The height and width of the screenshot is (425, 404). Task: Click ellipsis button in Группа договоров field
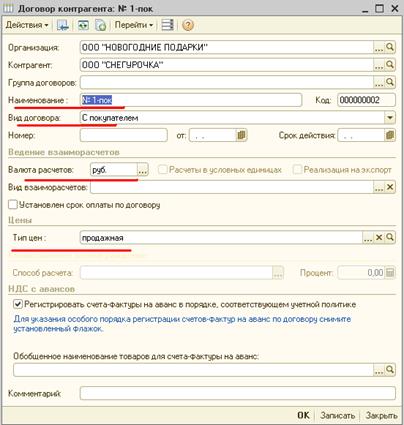(378, 82)
